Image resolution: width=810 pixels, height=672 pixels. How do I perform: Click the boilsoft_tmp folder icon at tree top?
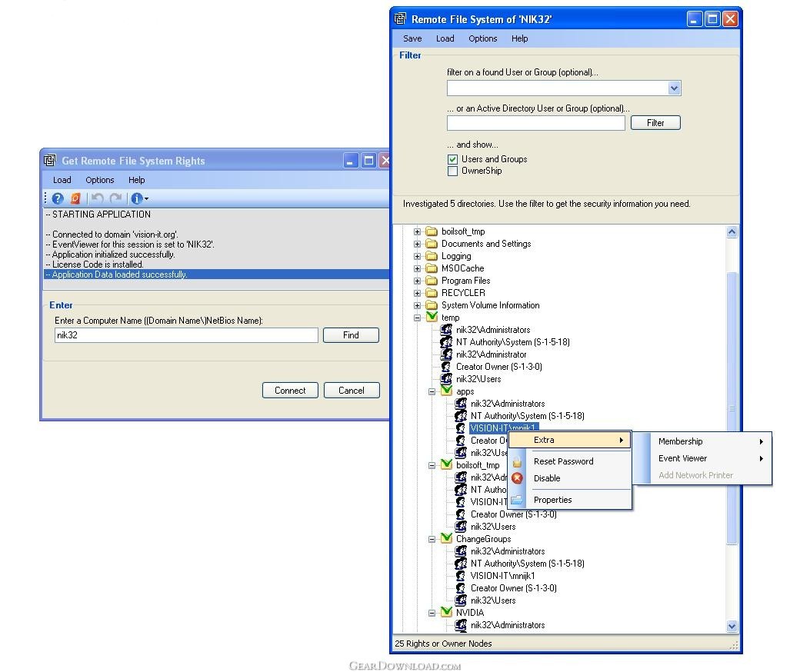coord(432,231)
